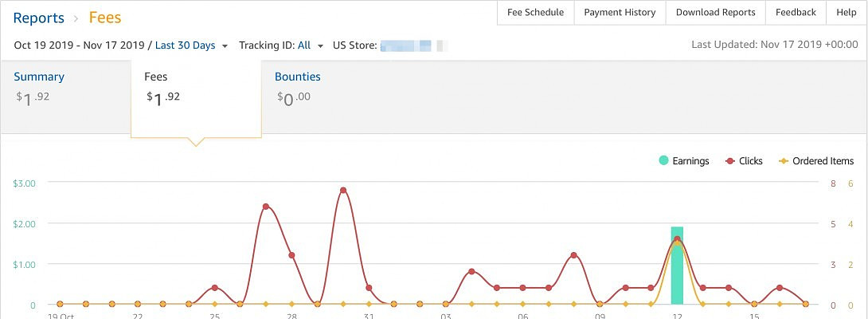Screen dimensions: 868x319
Task: Toggle the Clicks legend marker
Action: [x=729, y=161]
